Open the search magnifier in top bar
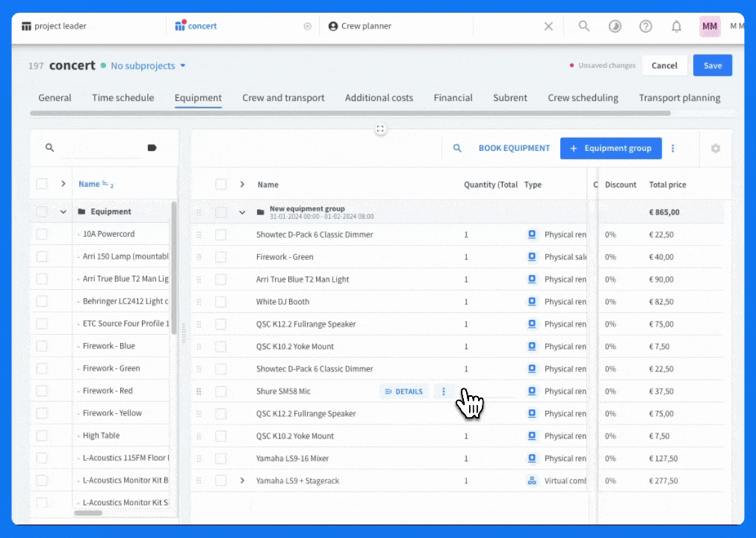 point(584,26)
